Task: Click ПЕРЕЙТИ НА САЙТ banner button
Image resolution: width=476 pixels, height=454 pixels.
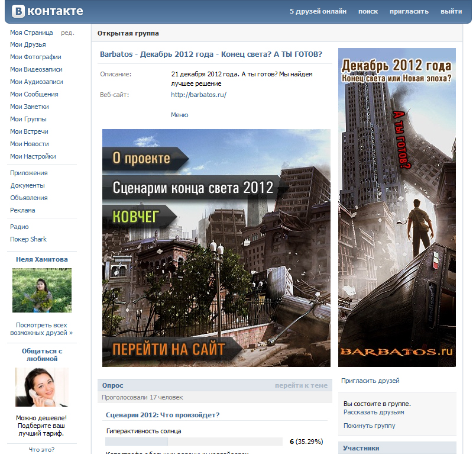Action: click(x=172, y=349)
